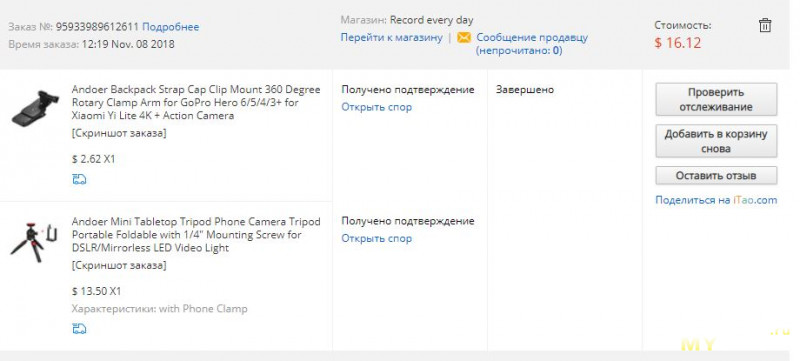Open Сообщение продавцу message link

coord(532,43)
